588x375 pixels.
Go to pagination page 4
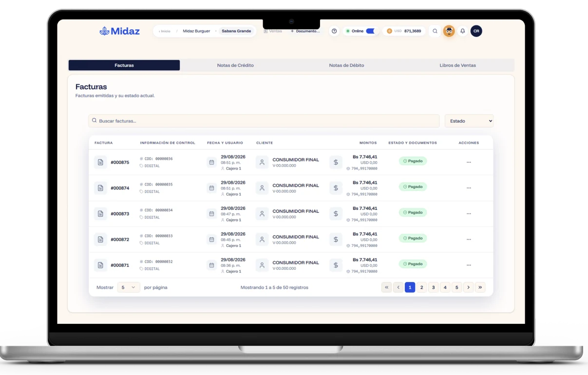click(445, 287)
